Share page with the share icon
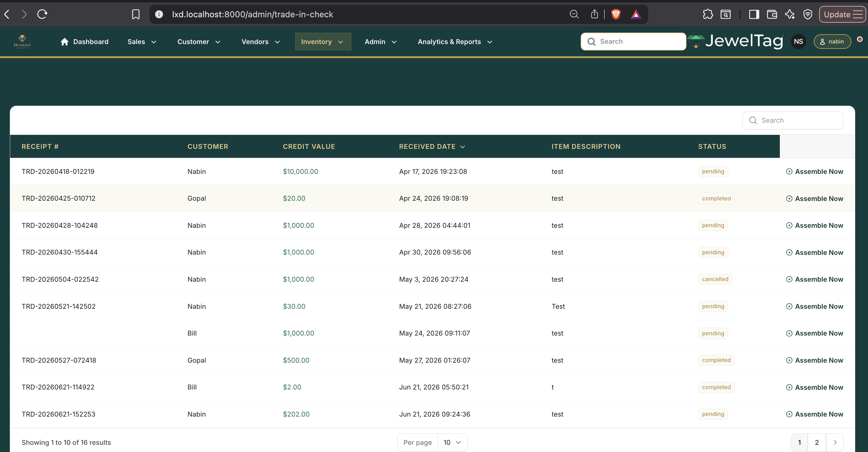Viewport: 868px width, 452px height. click(x=594, y=14)
